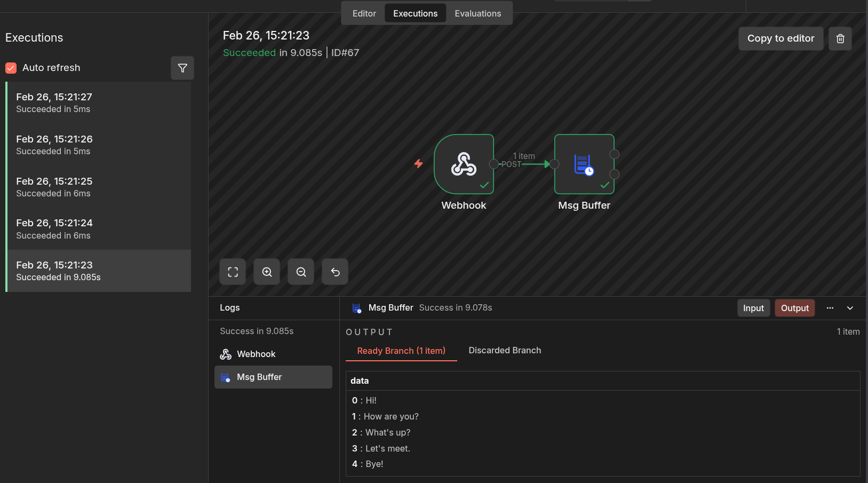The image size is (868, 483).
Task: Click the fit-to-view canvas icon
Action: point(233,272)
